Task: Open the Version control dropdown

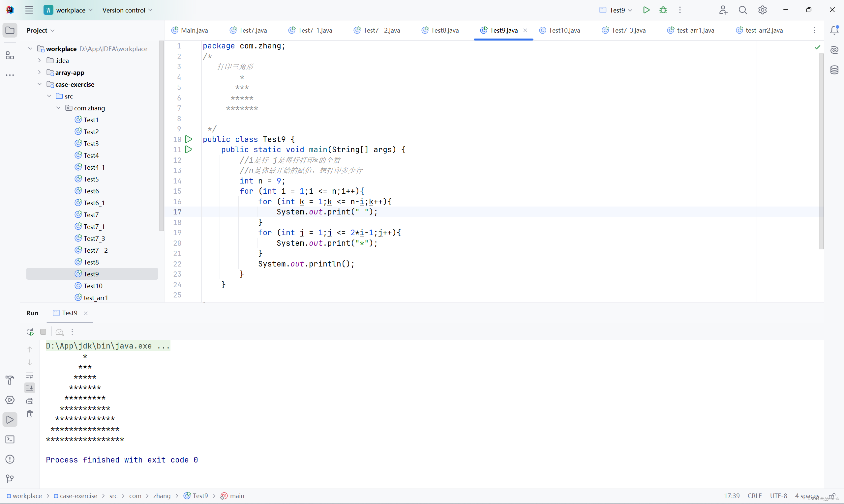Action: tap(128, 10)
